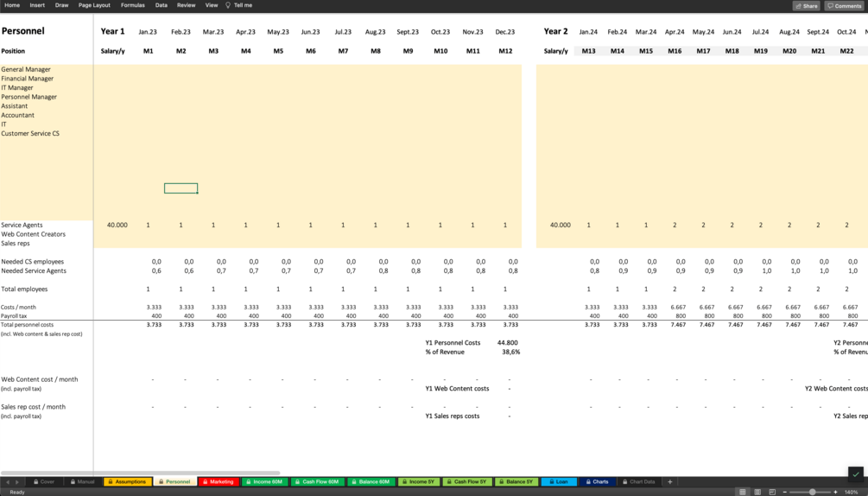868x496 pixels.
Task: Select the Personnel title cell
Action: click(x=22, y=31)
